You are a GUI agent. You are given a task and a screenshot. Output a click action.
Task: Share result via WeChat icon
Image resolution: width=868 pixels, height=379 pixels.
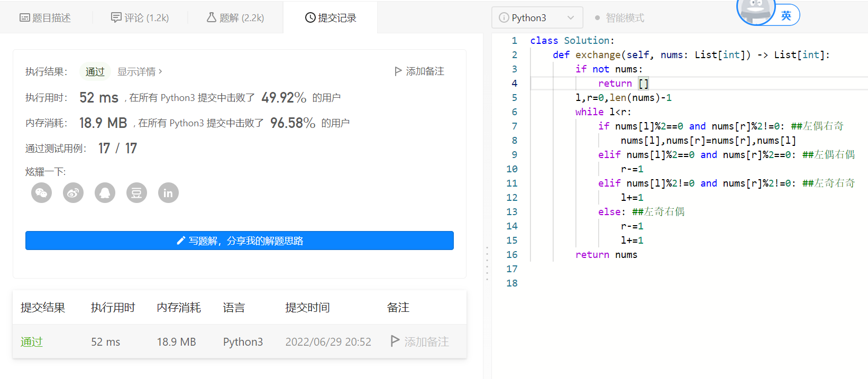tap(42, 193)
